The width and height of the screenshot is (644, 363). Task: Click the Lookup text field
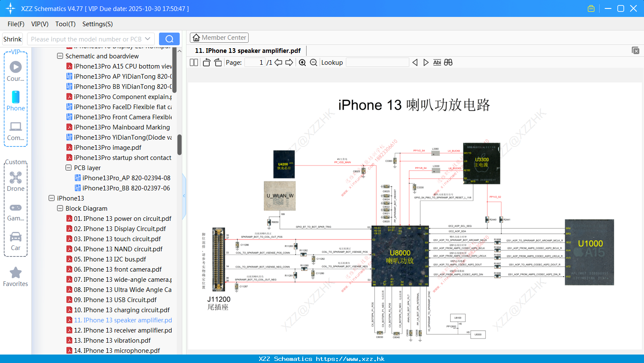click(x=378, y=63)
